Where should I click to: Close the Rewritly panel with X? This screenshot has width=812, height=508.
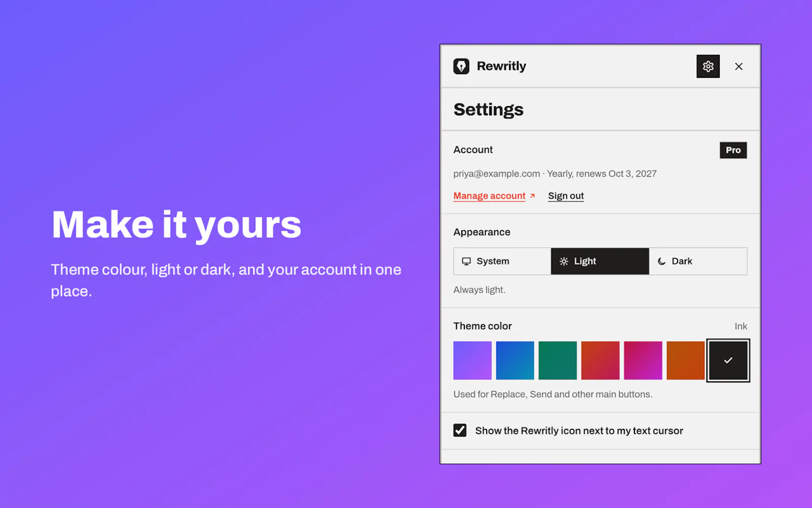739,67
